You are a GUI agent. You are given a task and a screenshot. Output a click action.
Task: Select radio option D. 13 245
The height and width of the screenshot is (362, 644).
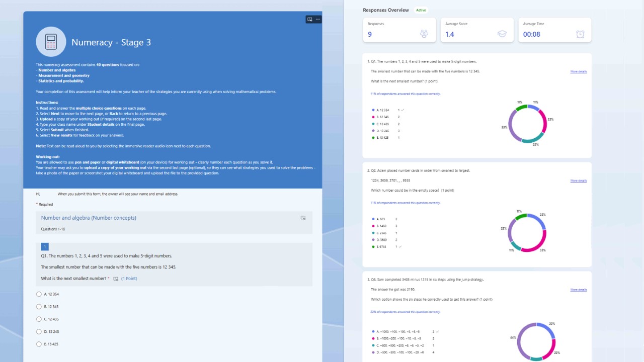click(39, 332)
